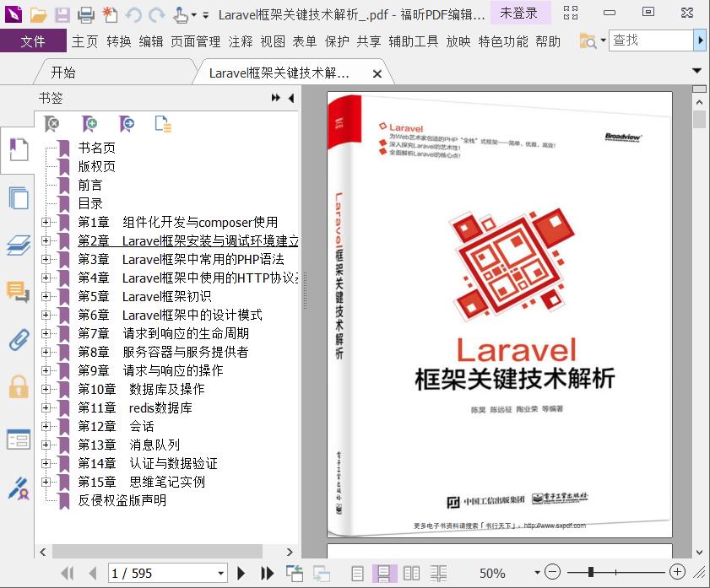The height and width of the screenshot is (588, 710).
Task: Expand the 第15章 思维笔记实例 node
Action: pos(46,482)
